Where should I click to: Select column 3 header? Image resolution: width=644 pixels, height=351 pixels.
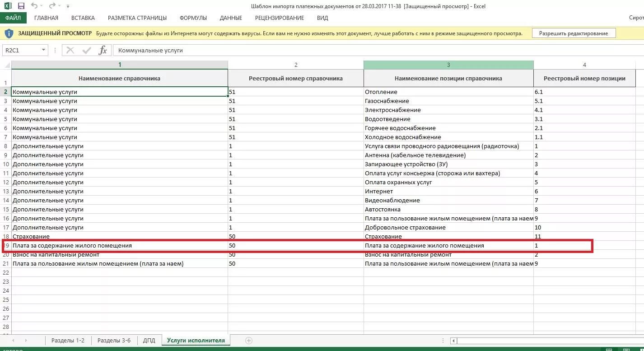click(x=448, y=65)
